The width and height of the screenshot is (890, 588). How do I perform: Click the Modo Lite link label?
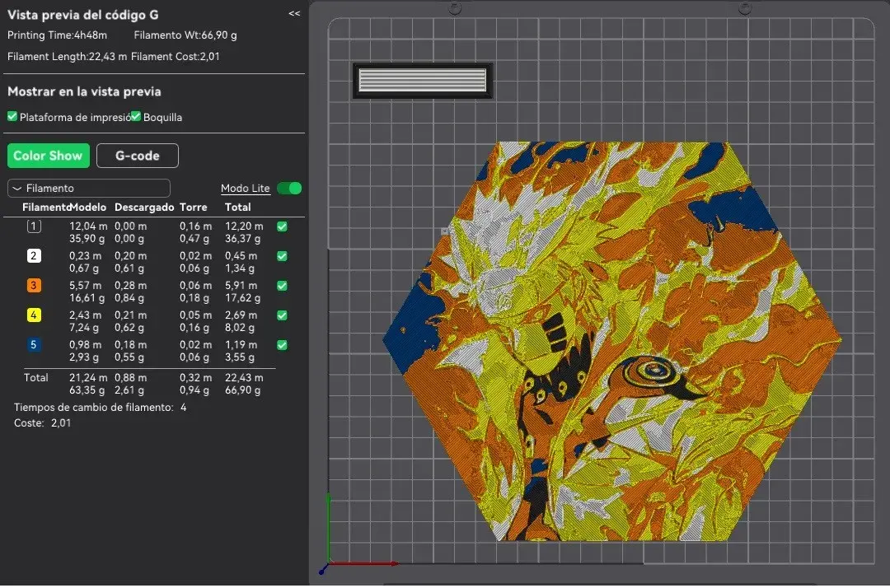[246, 189]
